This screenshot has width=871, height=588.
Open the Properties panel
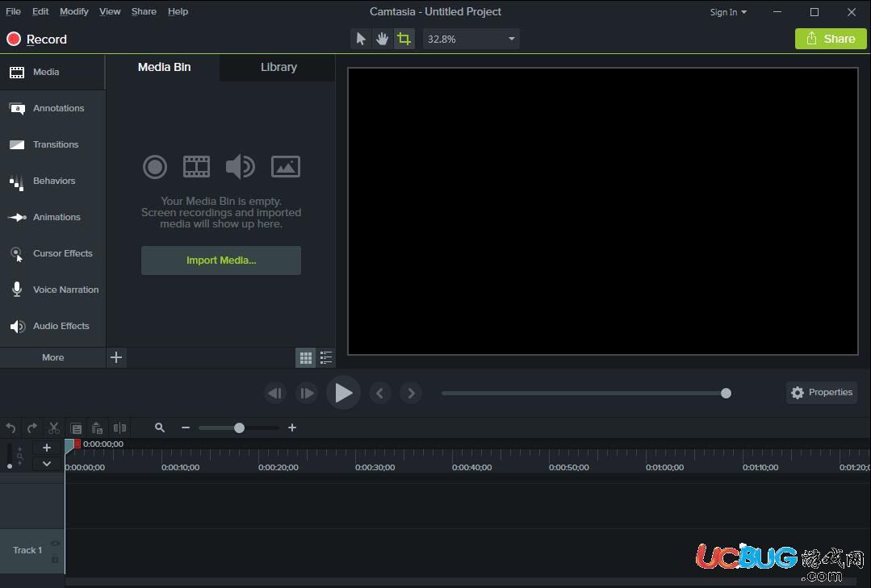[822, 393]
